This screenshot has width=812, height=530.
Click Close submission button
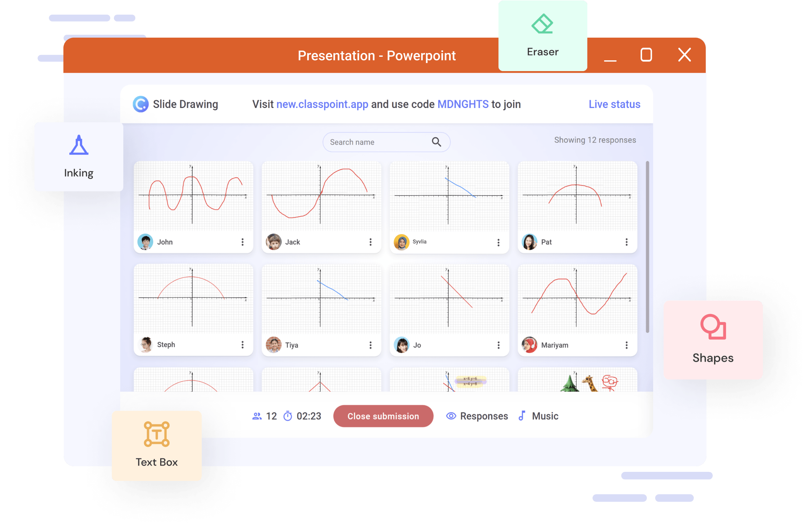point(384,415)
